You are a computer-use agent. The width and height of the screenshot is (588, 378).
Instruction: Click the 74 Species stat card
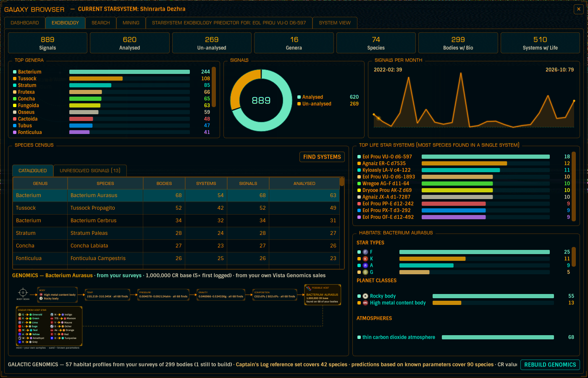376,43
